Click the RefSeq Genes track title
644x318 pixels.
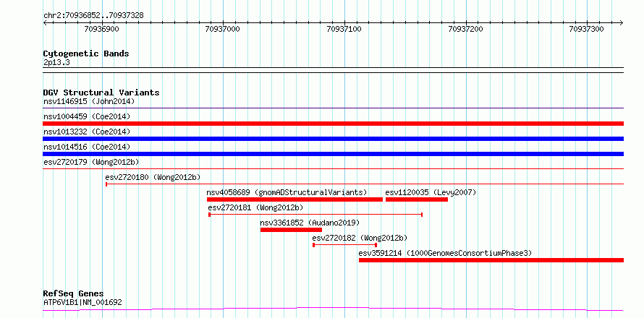coord(73,294)
